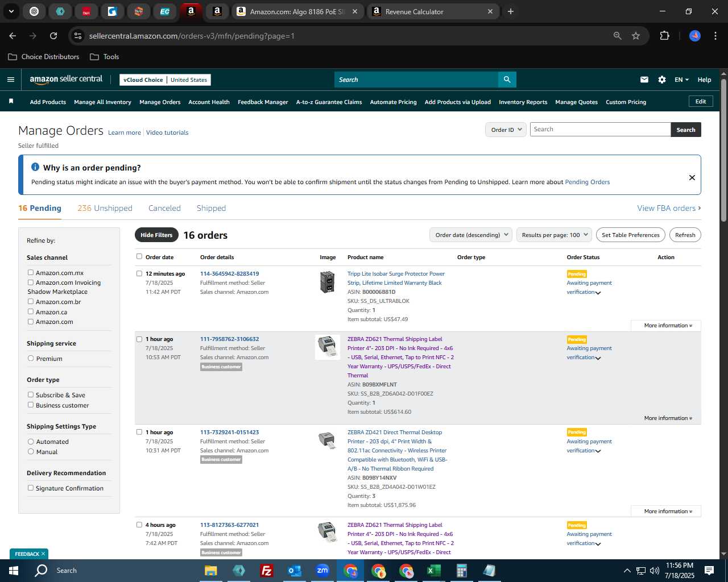
Task: Click Edit button in navigation bar
Action: (x=701, y=101)
